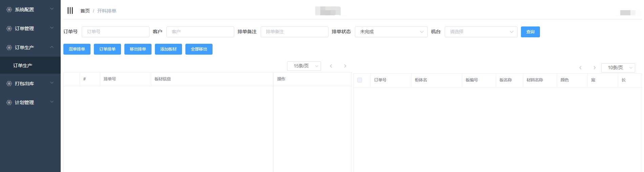The height and width of the screenshot is (172, 644).
Task: Open the 15条/页 page size dropdown
Action: 304,66
